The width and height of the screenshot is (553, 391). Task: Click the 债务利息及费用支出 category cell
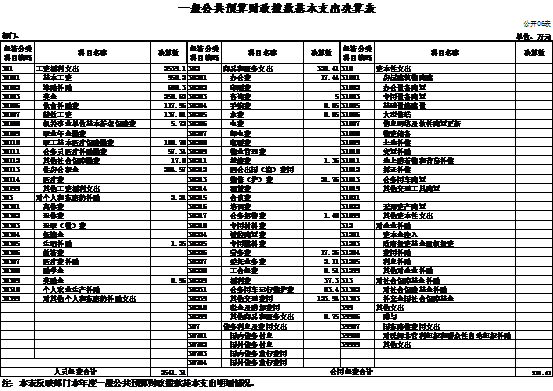pos(263,326)
